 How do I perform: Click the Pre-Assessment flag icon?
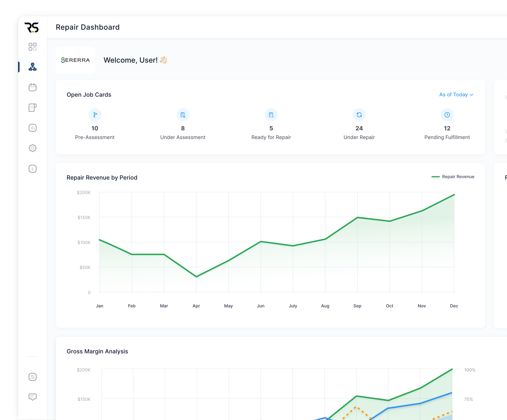[x=95, y=115]
